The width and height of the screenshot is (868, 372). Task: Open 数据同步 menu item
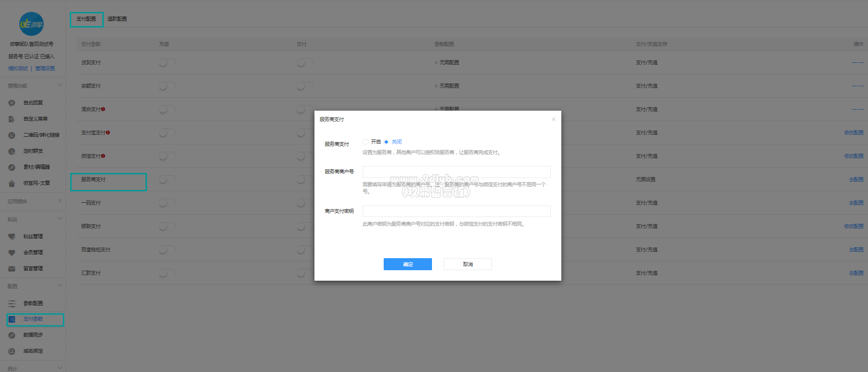(x=33, y=335)
